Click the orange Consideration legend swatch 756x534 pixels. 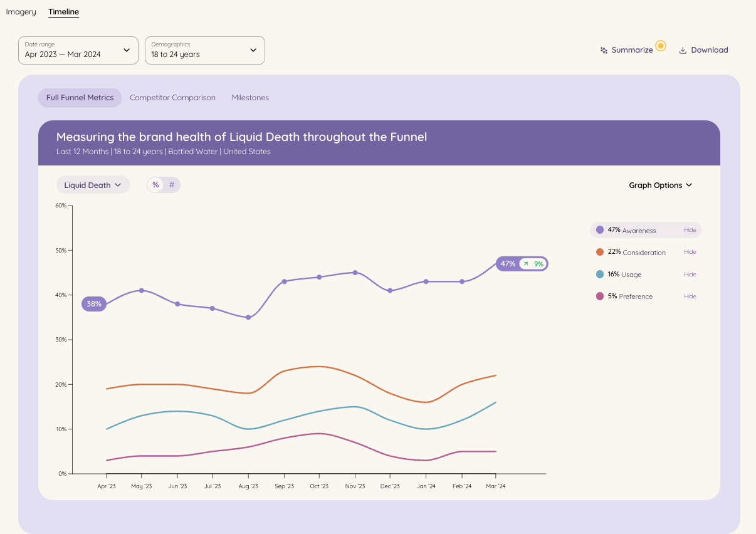(600, 252)
